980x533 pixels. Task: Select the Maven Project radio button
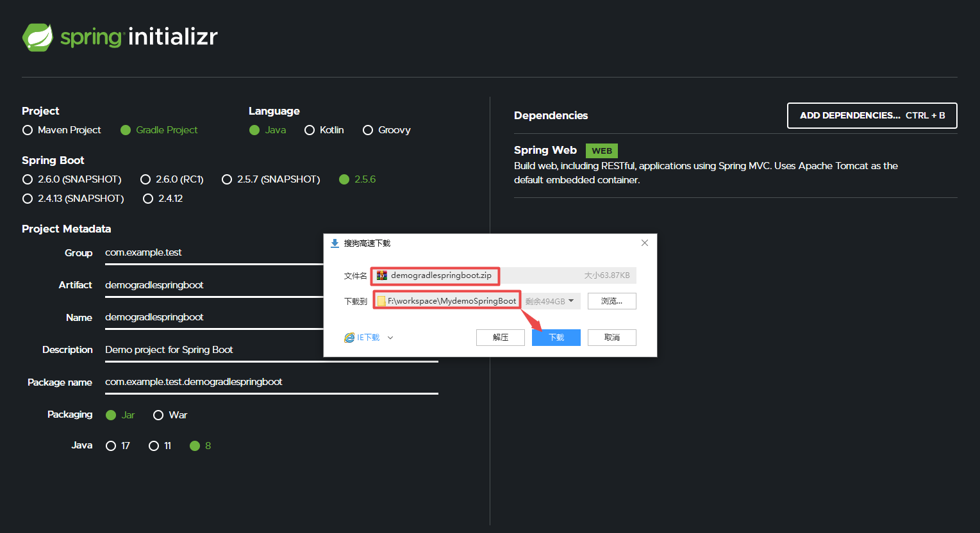(x=28, y=130)
